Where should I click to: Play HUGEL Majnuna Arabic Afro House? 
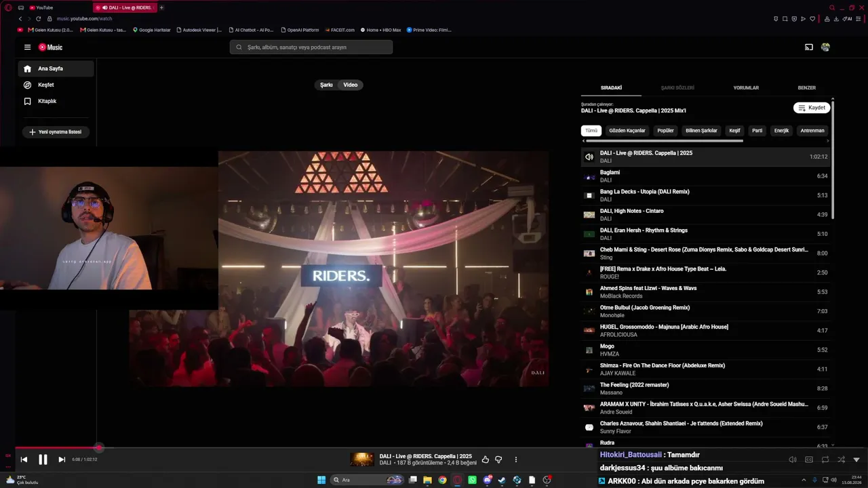pyautogui.click(x=705, y=331)
